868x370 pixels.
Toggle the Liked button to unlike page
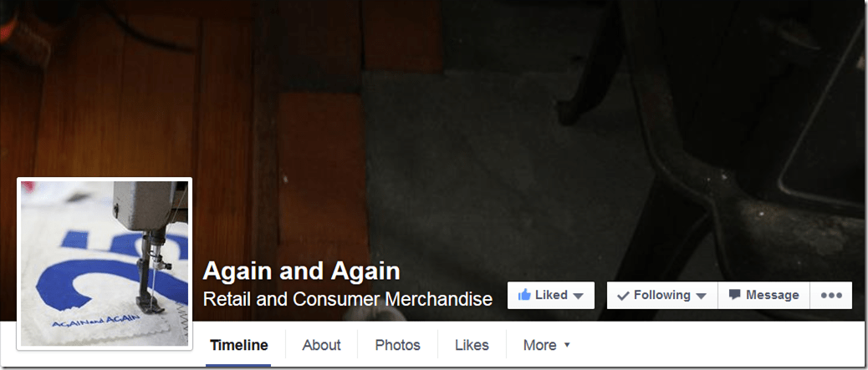(x=551, y=296)
